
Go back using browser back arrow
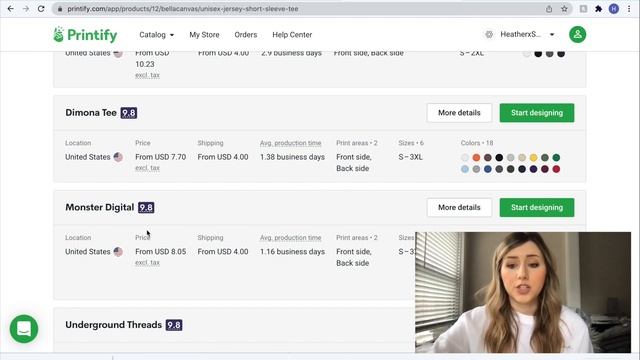pos(10,9)
